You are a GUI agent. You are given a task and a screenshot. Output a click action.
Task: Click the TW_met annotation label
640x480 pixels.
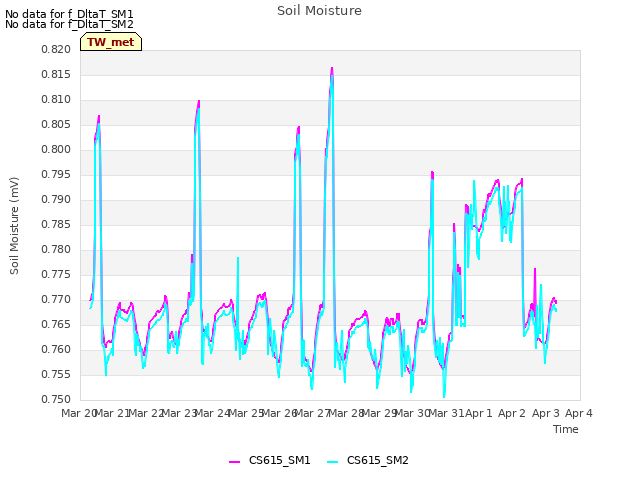[x=111, y=42]
